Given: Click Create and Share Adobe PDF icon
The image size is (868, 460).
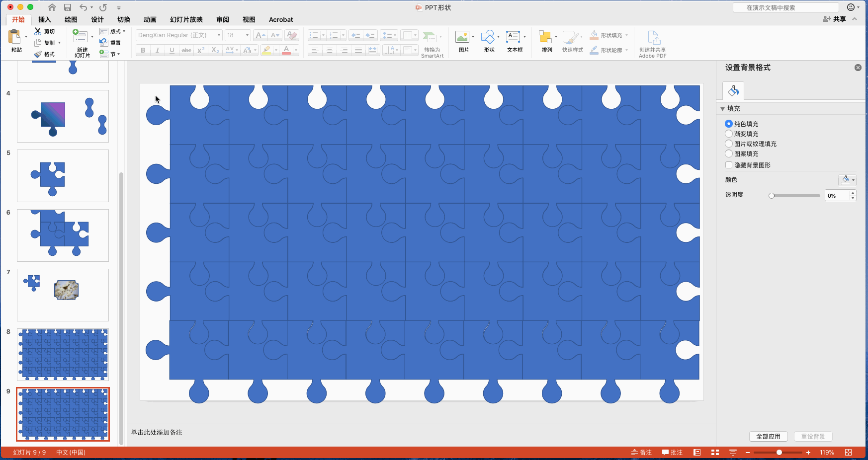Looking at the screenshot, I should (x=653, y=38).
